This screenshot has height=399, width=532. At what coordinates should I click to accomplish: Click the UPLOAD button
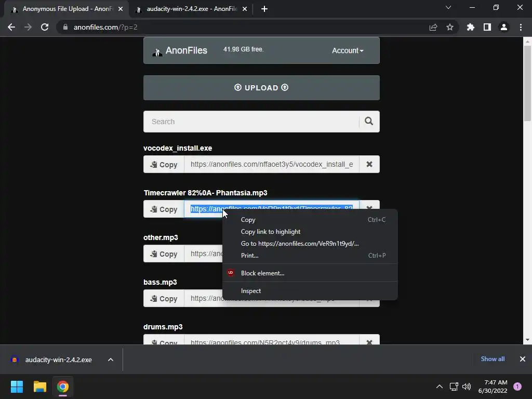(x=261, y=87)
